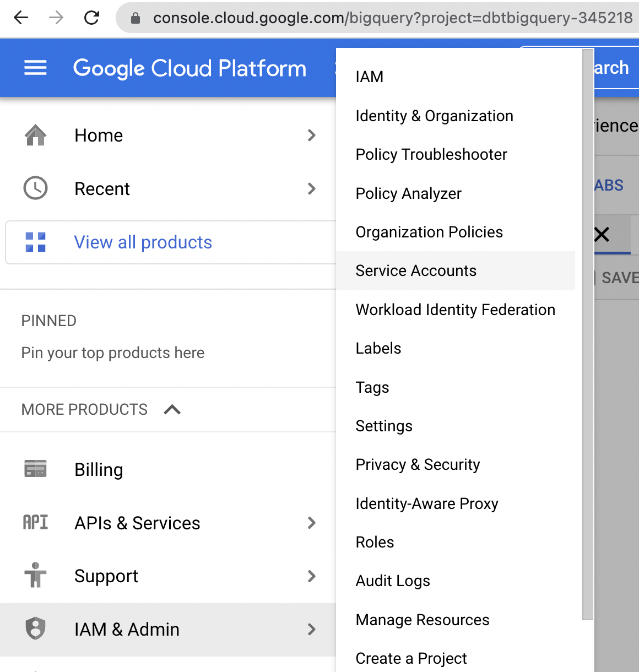Image resolution: width=639 pixels, height=672 pixels.
Task: Open Billing from the navigation menu
Action: (168, 469)
